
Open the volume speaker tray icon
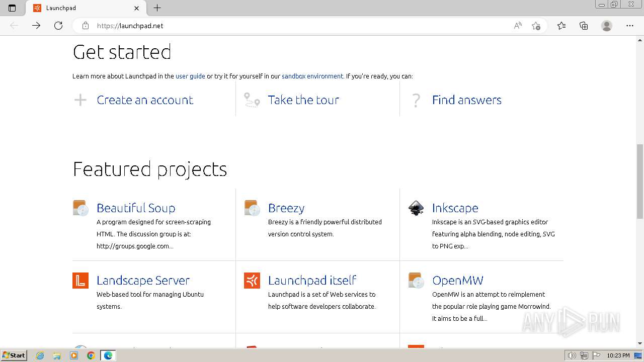tap(572, 355)
